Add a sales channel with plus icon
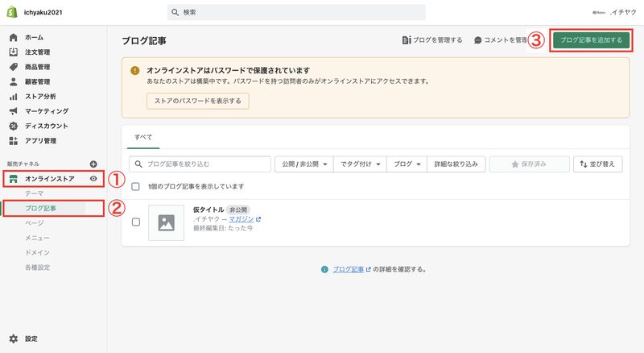Screen dimensions: 644x353 [93, 164]
